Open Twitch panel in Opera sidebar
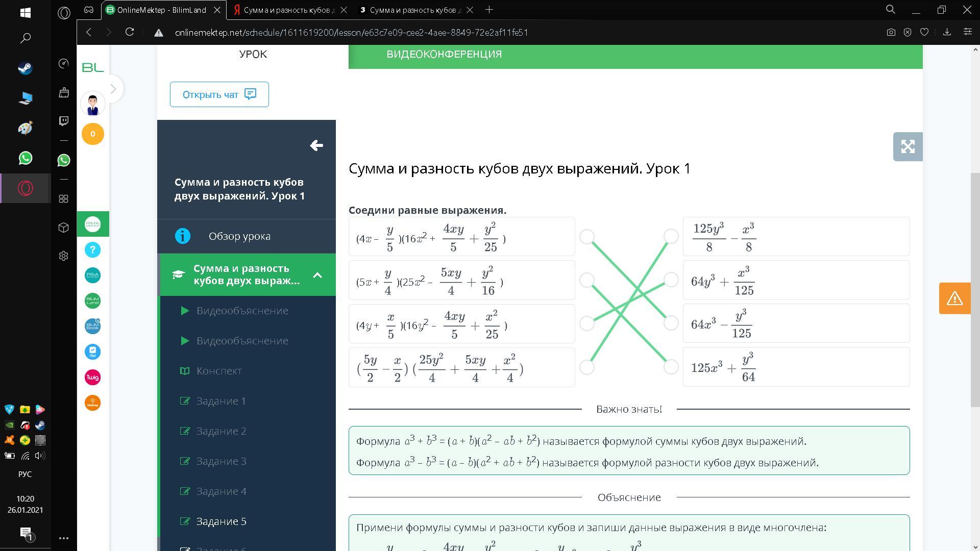The image size is (980, 551). (64, 121)
